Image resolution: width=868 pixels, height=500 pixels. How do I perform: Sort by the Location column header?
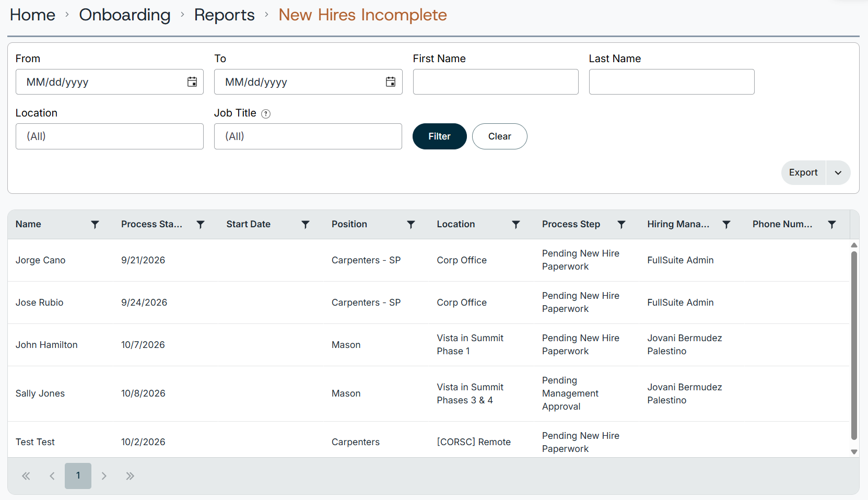tap(456, 224)
